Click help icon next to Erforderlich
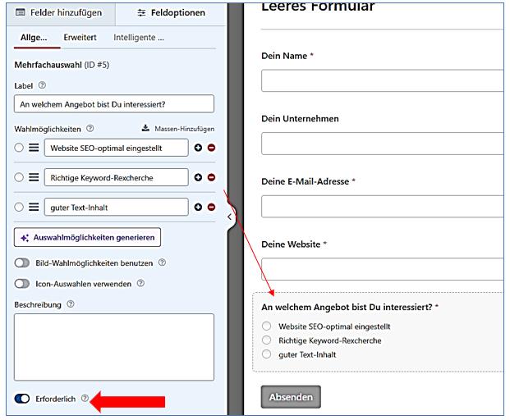The height and width of the screenshot is (420, 510). [x=85, y=399]
